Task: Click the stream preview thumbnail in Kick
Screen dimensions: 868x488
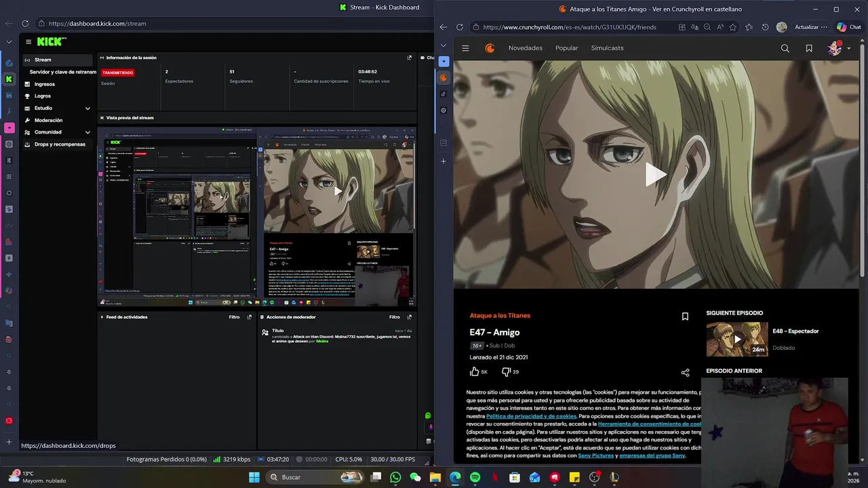Action: point(257,216)
